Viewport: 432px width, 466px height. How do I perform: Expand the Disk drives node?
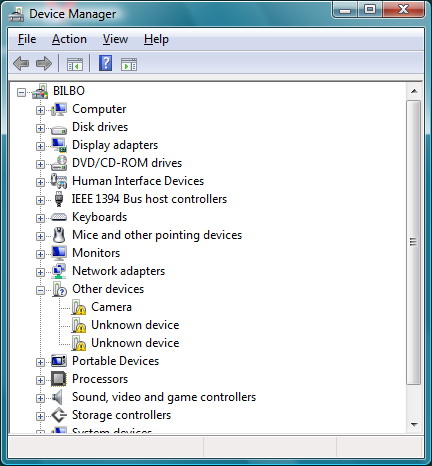40,128
